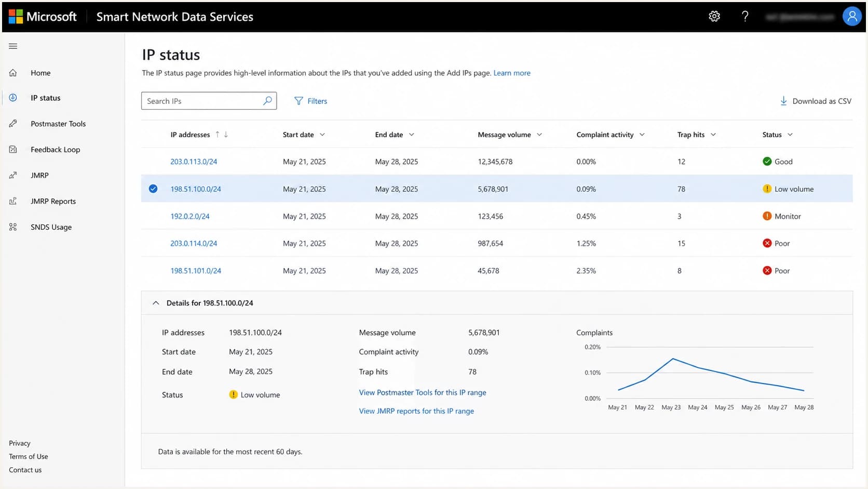Open Message volume column dropdown
This screenshot has height=489, width=868.
click(x=539, y=135)
